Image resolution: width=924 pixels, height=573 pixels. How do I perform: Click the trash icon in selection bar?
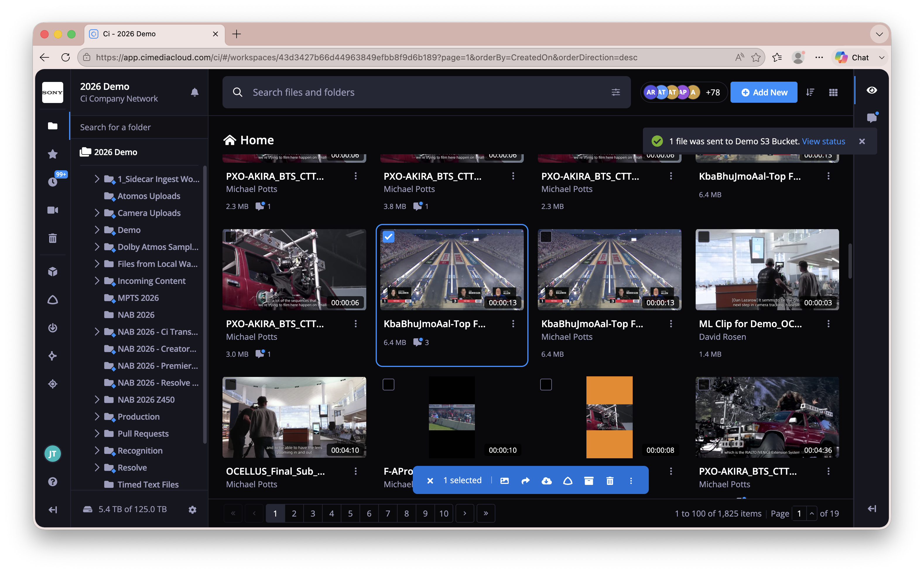(x=610, y=481)
